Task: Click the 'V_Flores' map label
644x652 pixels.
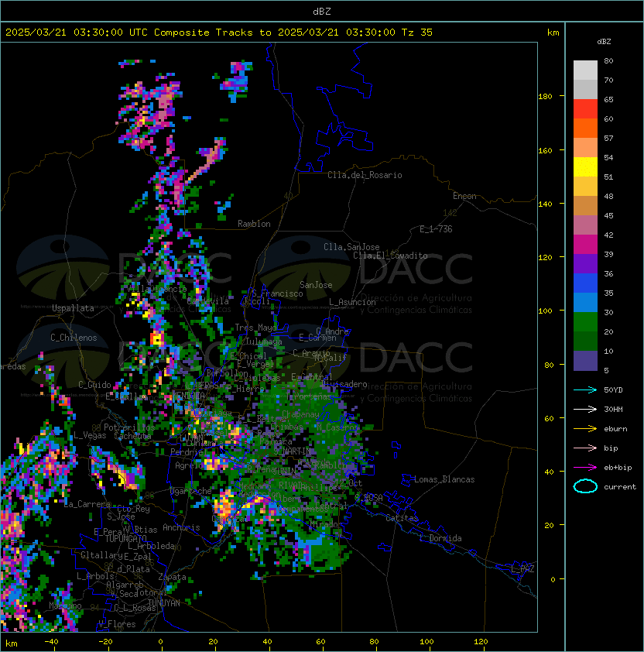Action: [x=117, y=624]
